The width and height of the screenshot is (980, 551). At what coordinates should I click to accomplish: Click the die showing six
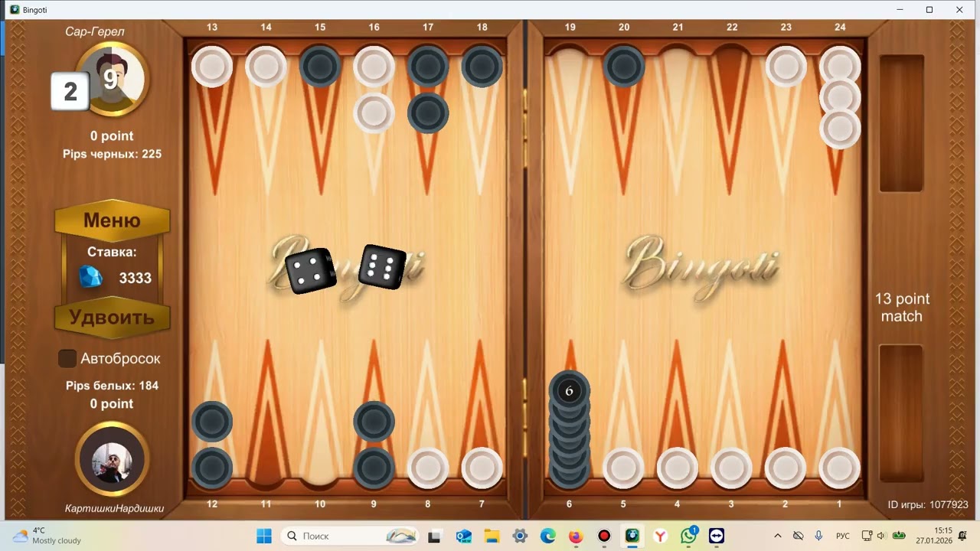[x=382, y=268]
